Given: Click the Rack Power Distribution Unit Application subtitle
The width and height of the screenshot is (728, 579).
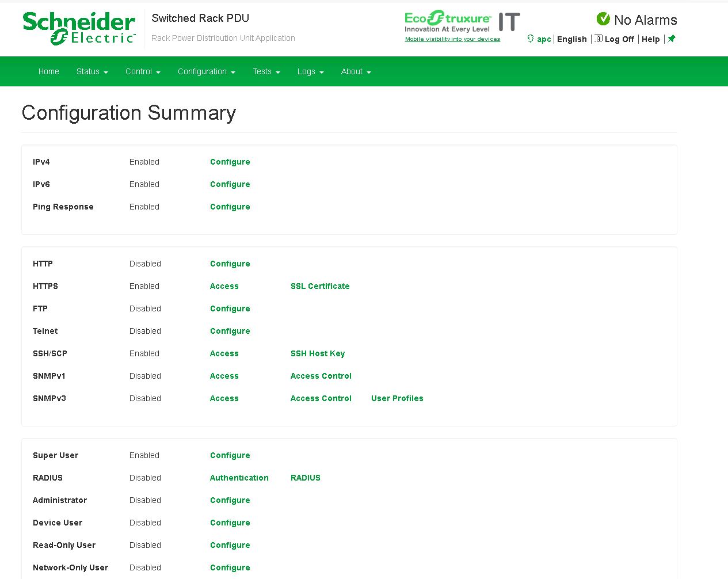Looking at the screenshot, I should pos(223,38).
